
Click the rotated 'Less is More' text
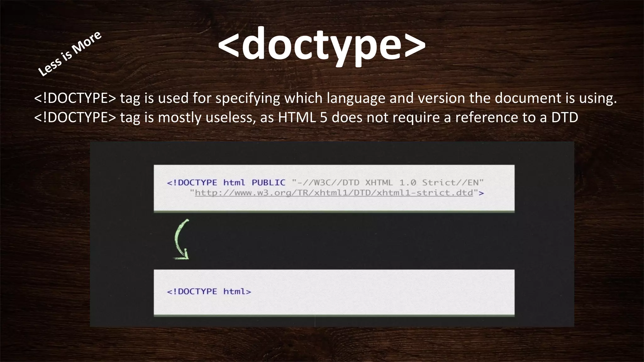[69, 53]
